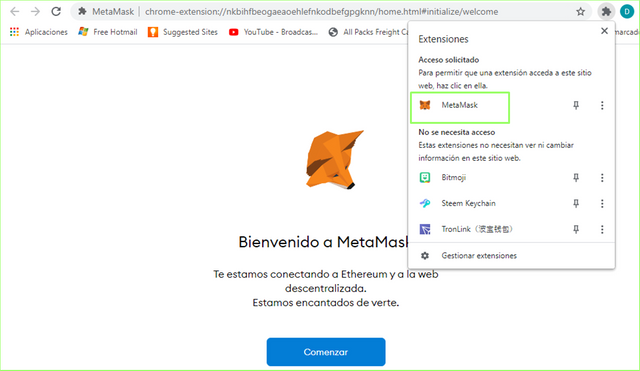Click the Comenzar button
Image resolution: width=640 pixels, height=371 pixels.
pos(326,352)
